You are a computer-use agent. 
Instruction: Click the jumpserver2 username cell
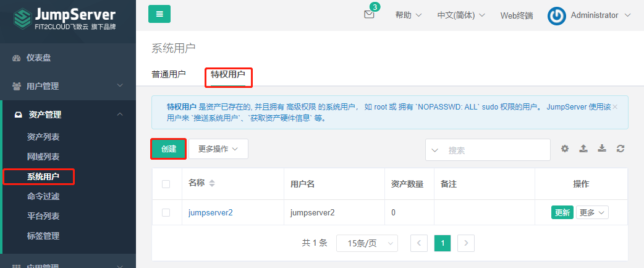[x=312, y=212]
